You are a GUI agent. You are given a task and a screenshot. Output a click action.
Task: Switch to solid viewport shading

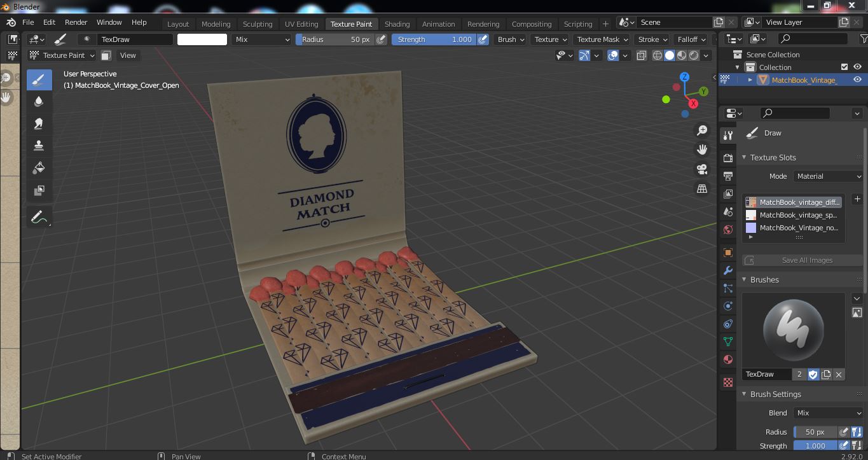pos(670,55)
